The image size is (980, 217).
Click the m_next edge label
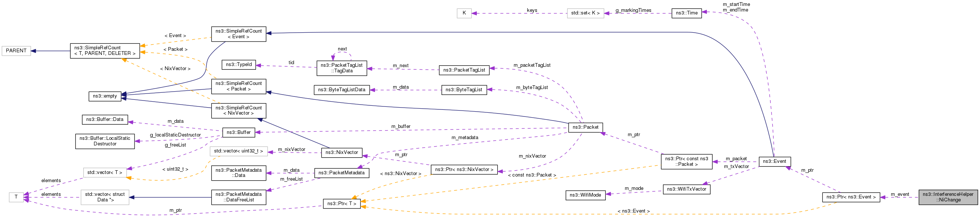[401, 66]
